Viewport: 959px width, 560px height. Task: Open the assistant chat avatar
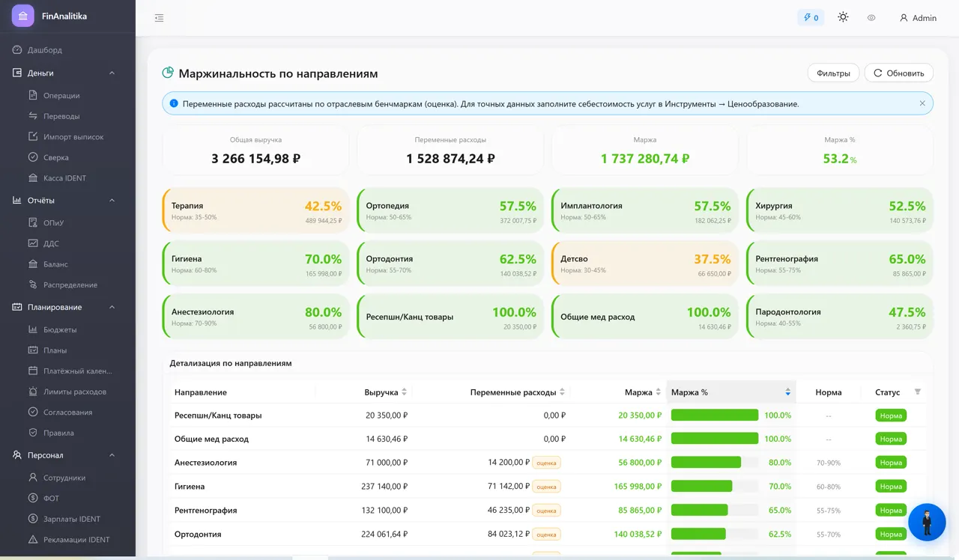tap(927, 522)
